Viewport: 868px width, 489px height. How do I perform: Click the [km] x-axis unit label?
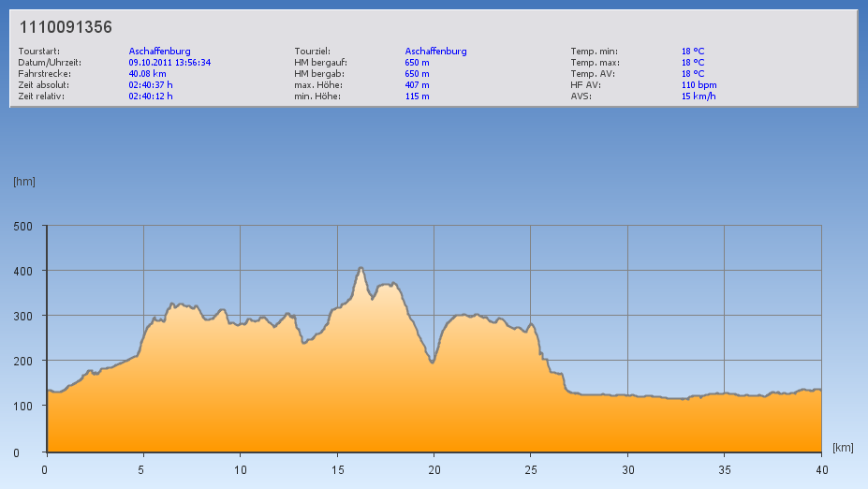(x=843, y=448)
